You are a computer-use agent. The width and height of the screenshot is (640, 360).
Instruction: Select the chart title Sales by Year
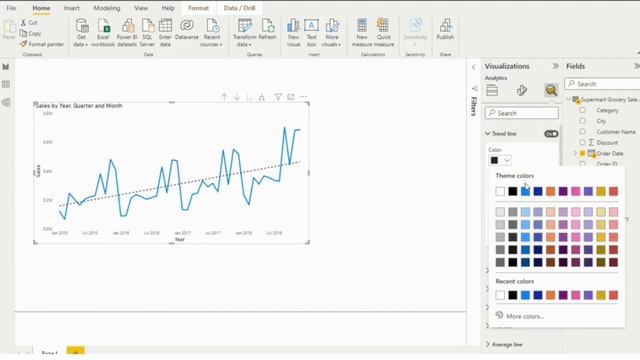pos(79,106)
